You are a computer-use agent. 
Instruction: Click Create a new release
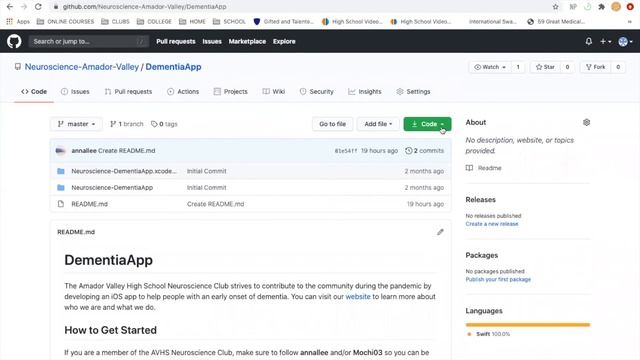click(492, 224)
